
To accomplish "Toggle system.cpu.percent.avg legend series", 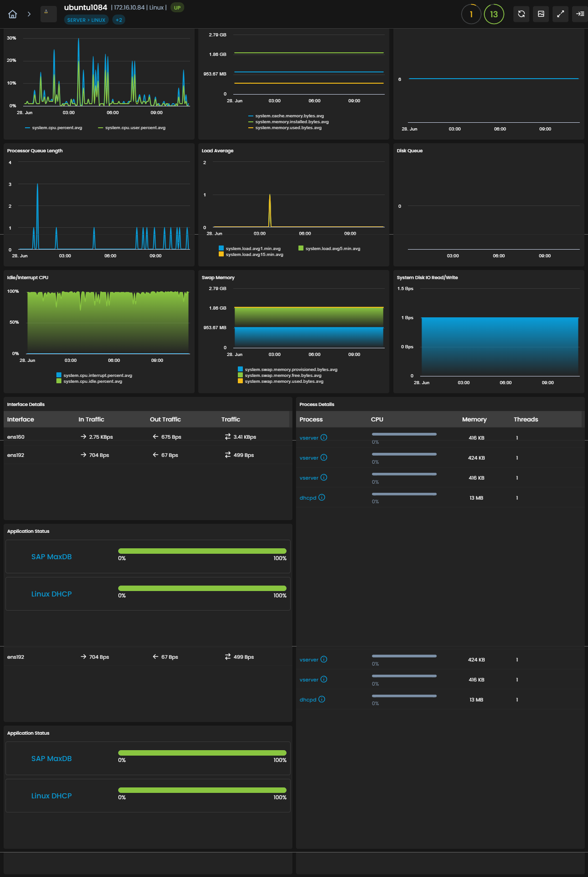I will [54, 128].
